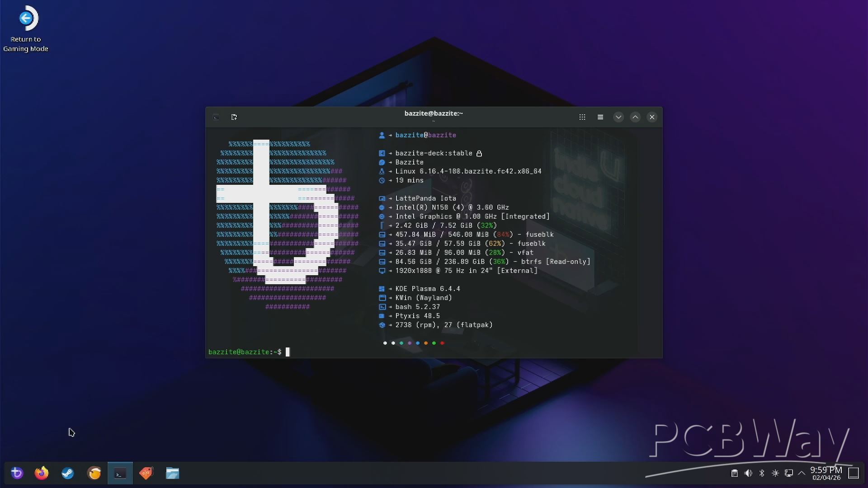The width and height of the screenshot is (868, 488).
Task: Toggle Bluetooth from the system tray
Action: [x=762, y=473]
